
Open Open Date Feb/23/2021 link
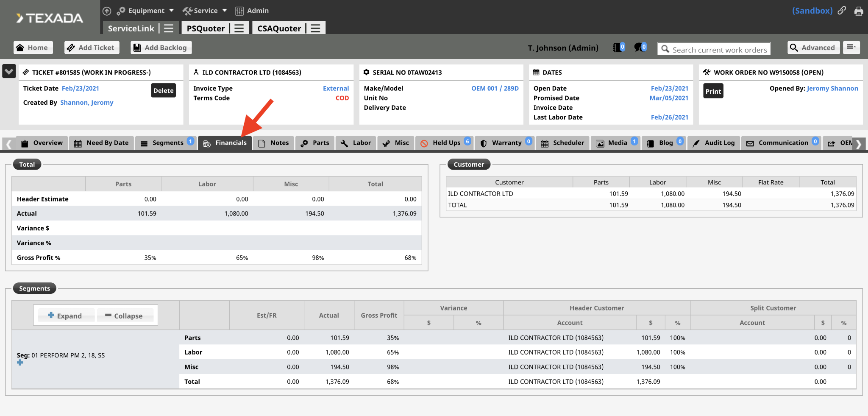(670, 88)
